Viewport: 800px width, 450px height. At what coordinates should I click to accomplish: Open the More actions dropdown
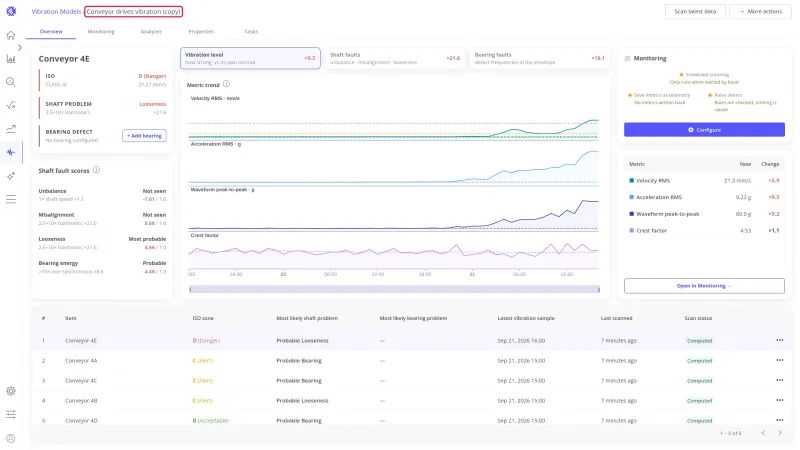pyautogui.click(x=761, y=11)
